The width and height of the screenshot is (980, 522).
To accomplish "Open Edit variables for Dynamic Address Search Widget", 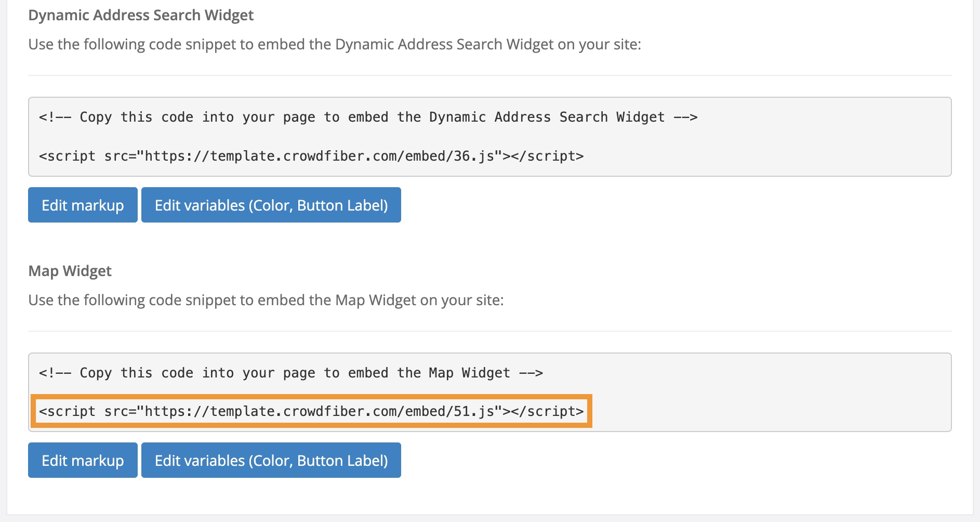I will [271, 205].
